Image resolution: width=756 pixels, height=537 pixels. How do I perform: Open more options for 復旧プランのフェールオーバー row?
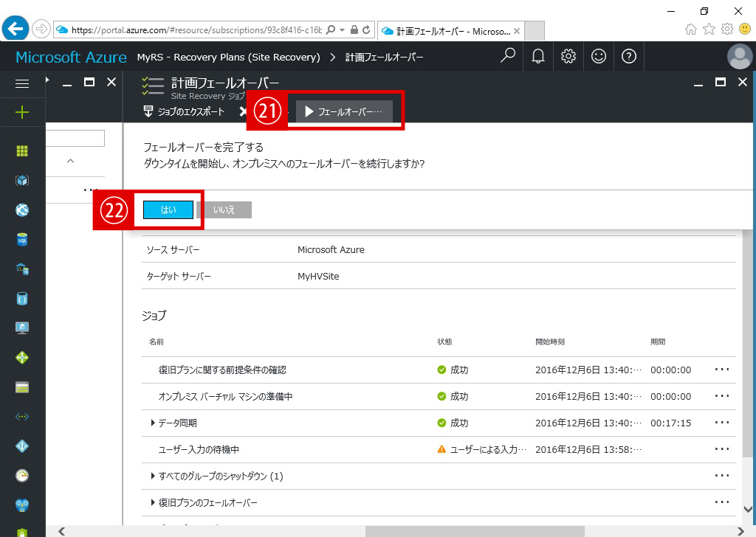[x=722, y=502]
